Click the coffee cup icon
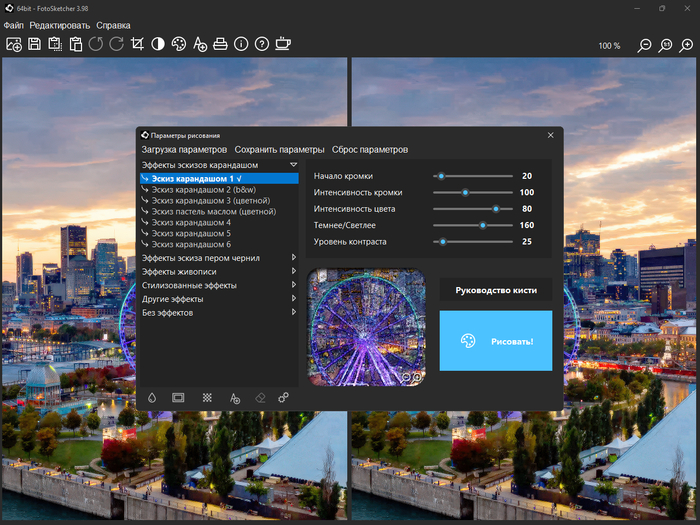The width and height of the screenshot is (700, 525). [x=283, y=44]
